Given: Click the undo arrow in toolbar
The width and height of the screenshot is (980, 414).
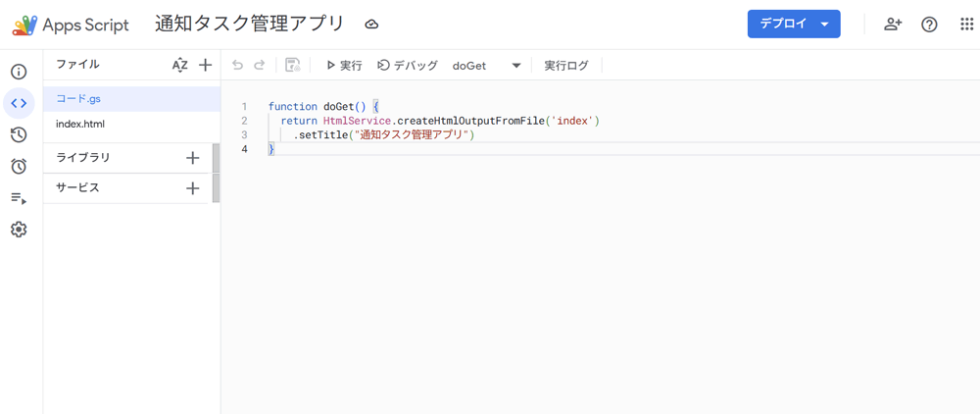Looking at the screenshot, I should coord(237,65).
